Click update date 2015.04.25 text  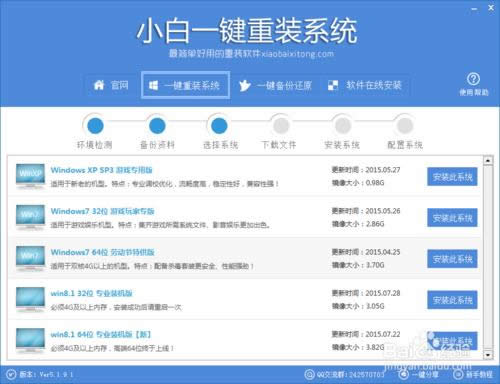[x=383, y=252]
